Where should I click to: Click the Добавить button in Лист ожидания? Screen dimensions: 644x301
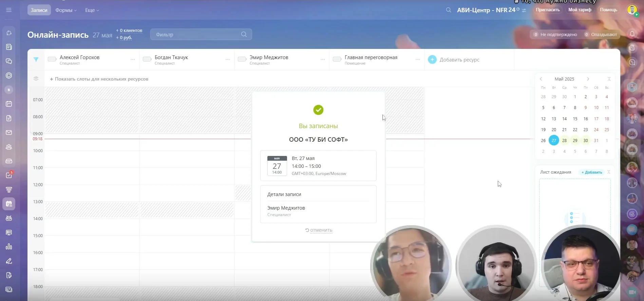click(x=592, y=172)
